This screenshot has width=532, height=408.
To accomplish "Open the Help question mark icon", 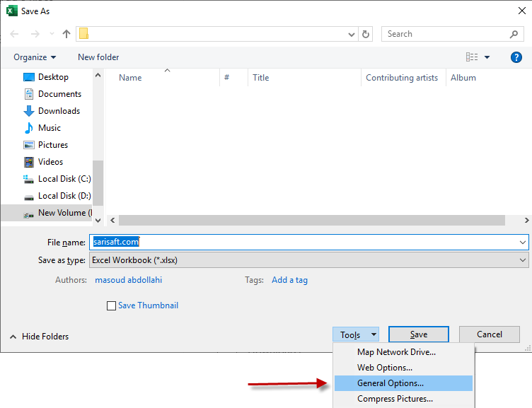I will pos(516,57).
